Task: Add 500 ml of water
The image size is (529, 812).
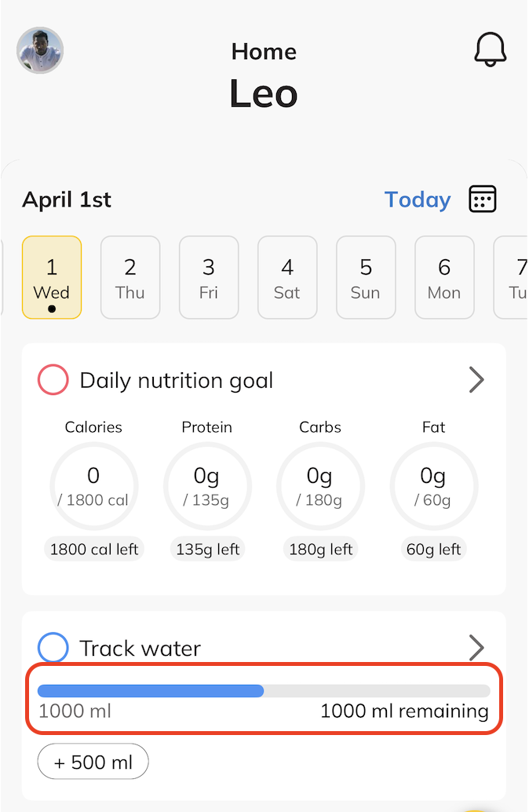Action: click(x=93, y=762)
